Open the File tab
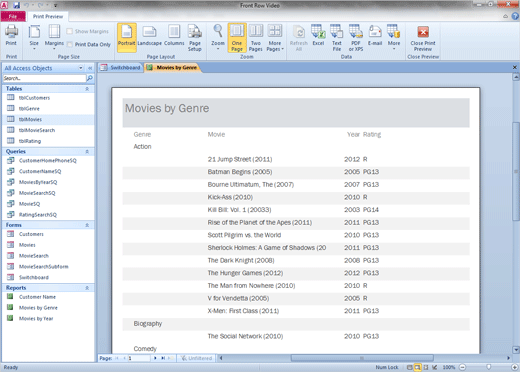Viewport: 520px width, 372px height. 13,16
